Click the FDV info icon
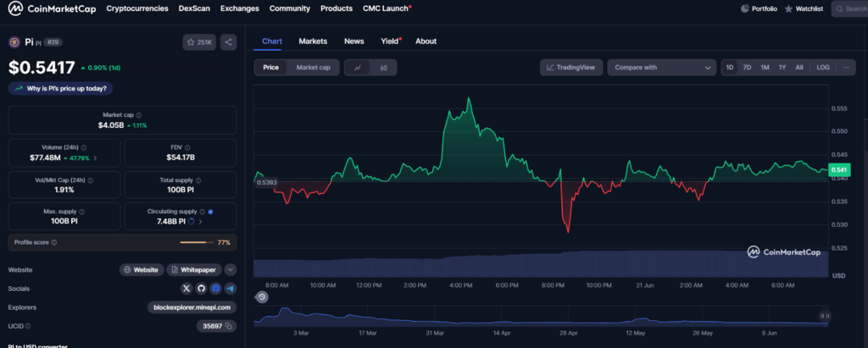This screenshot has height=348, width=868. (x=187, y=147)
